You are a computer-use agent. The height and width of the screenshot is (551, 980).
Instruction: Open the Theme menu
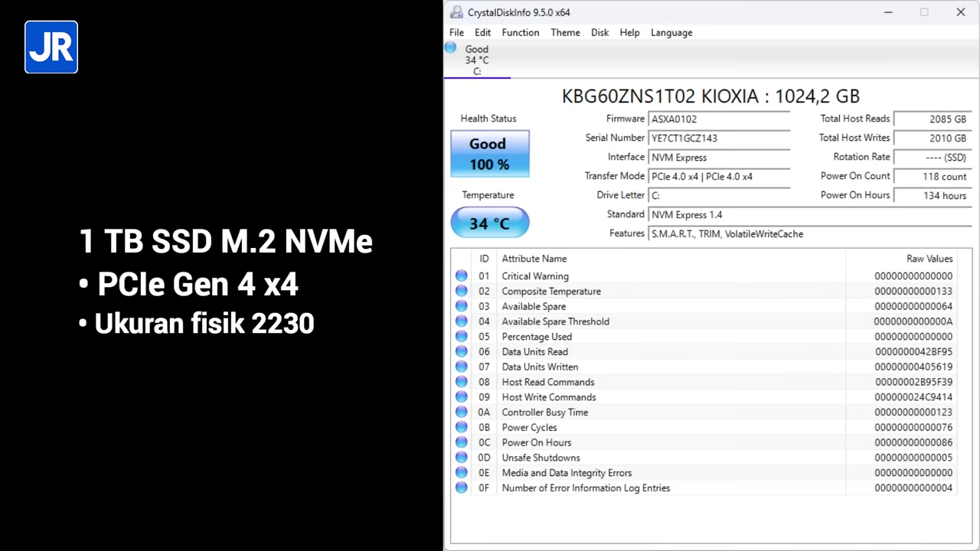[565, 33]
